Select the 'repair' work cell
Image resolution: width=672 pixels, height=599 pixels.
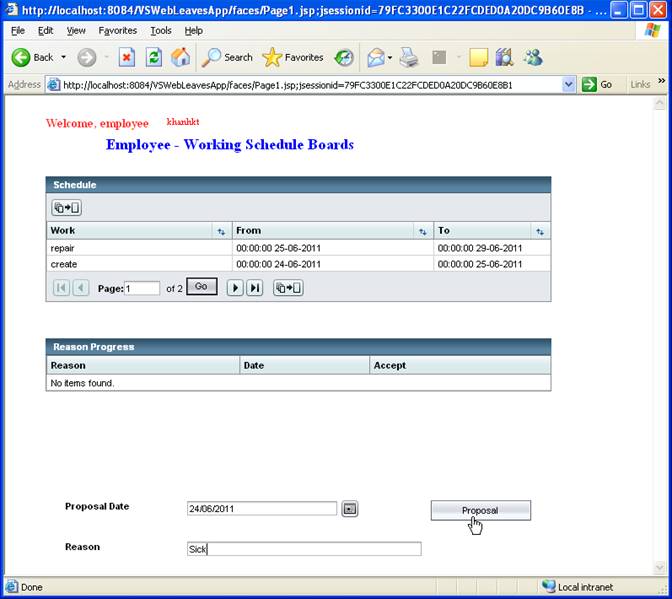tap(139, 248)
